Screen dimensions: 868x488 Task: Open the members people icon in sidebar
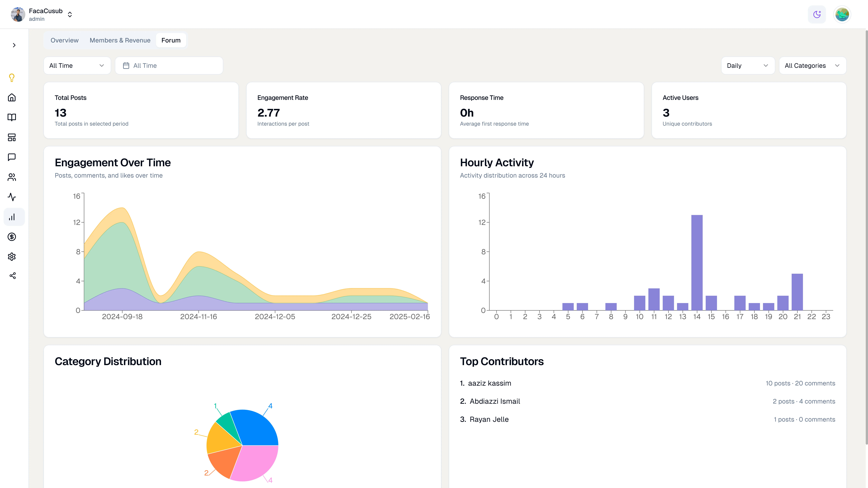pyautogui.click(x=12, y=177)
